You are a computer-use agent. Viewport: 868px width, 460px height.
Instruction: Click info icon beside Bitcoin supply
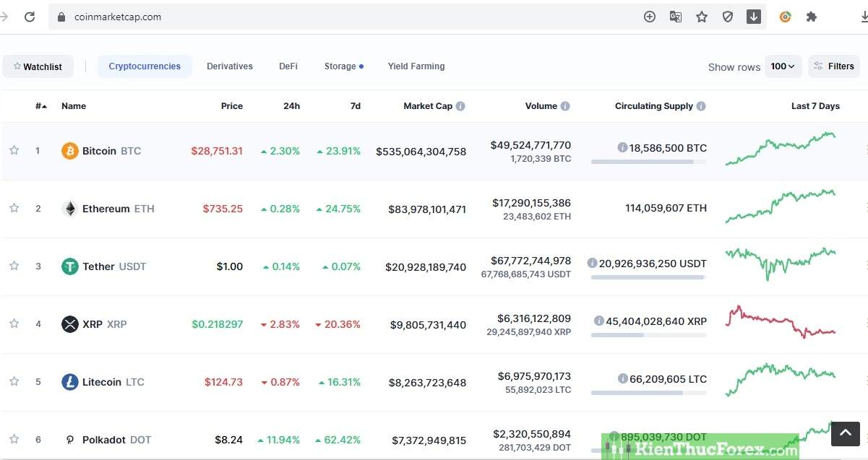tap(622, 147)
